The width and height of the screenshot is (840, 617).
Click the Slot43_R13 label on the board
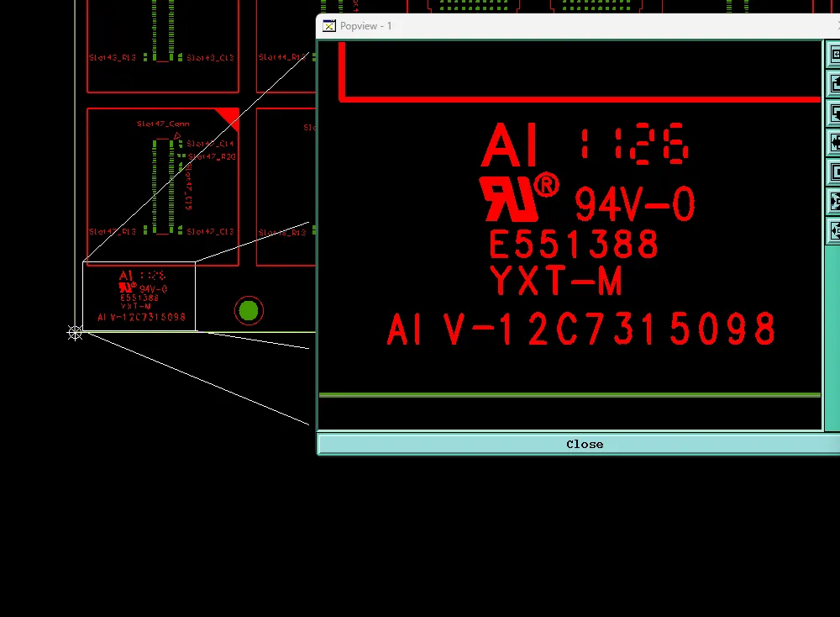(113, 57)
